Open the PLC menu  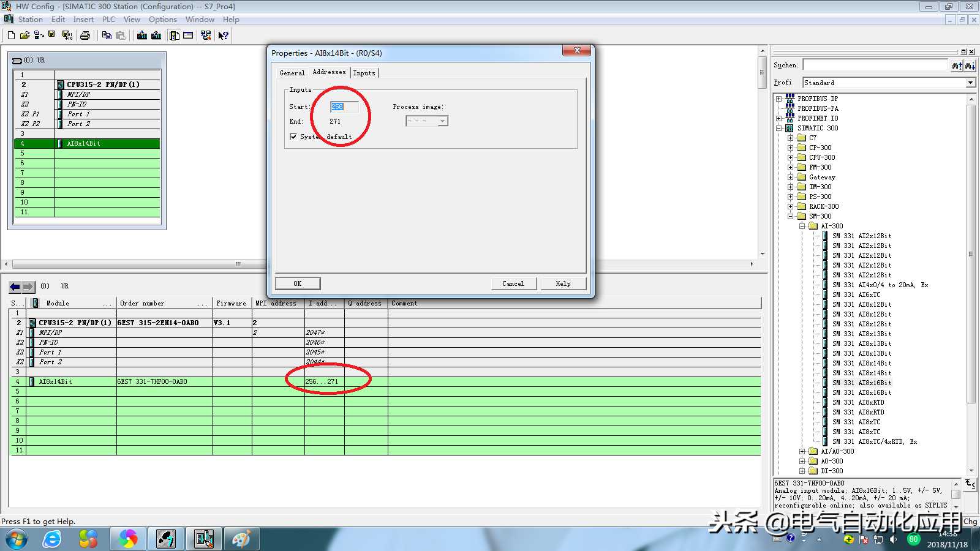108,20
